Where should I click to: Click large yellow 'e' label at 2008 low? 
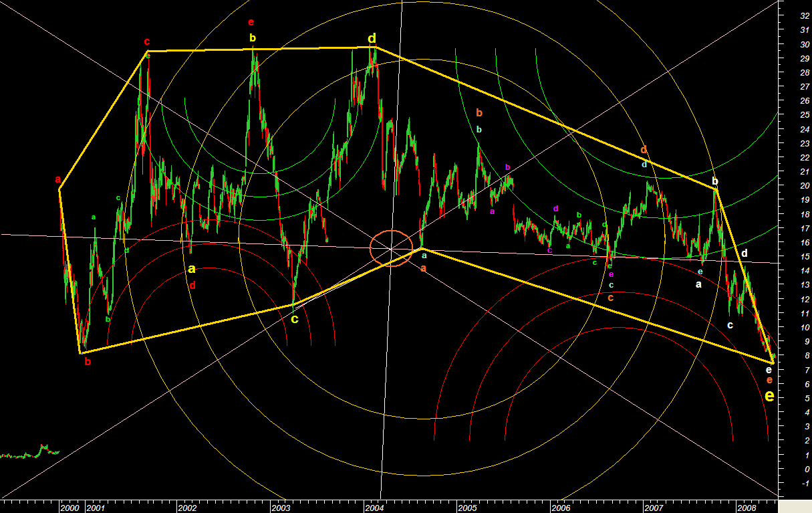[x=769, y=396]
